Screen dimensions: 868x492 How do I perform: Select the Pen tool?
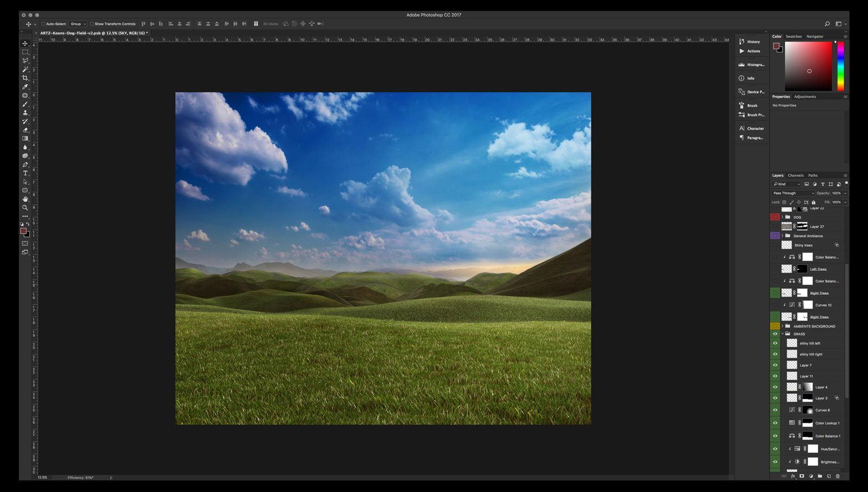pos(25,165)
